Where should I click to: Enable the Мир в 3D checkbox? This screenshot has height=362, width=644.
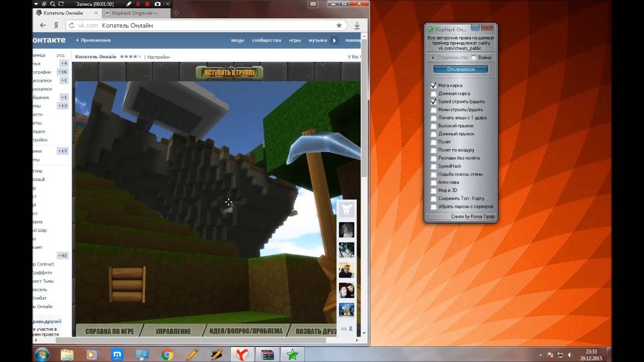point(434,191)
